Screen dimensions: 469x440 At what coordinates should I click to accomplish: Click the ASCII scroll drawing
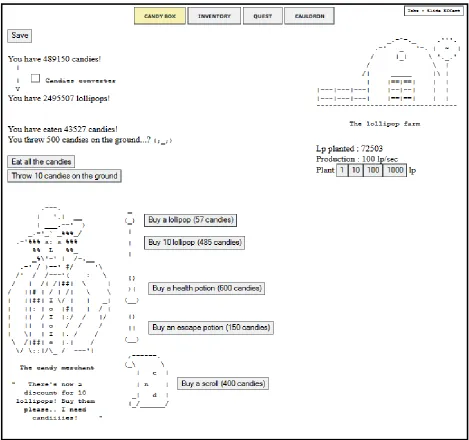pyautogui.click(x=147, y=381)
